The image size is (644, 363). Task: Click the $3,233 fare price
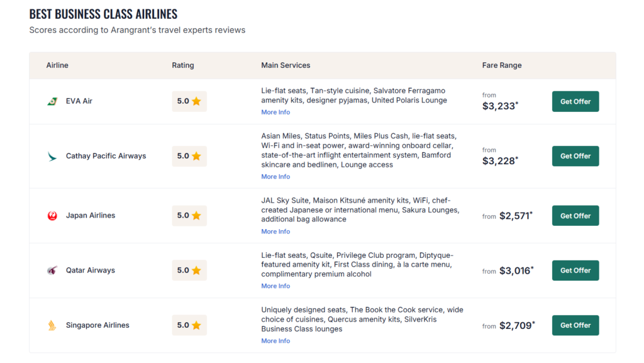click(500, 106)
